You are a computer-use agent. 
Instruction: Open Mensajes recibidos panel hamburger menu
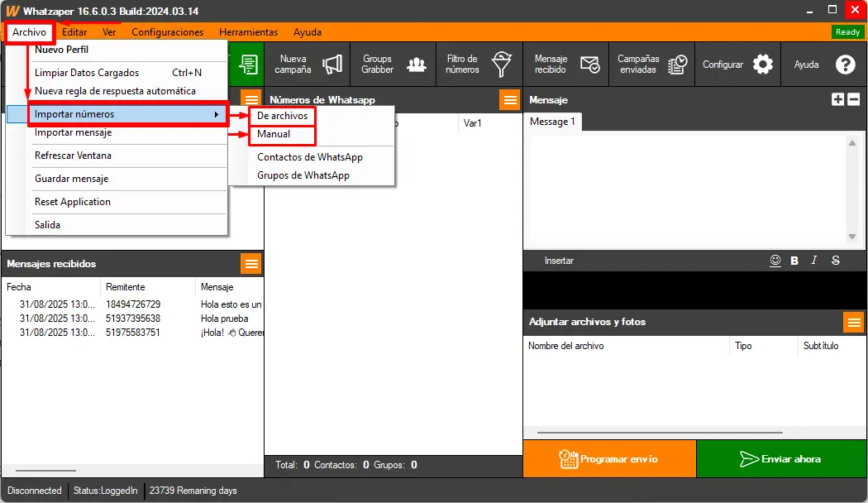click(x=251, y=263)
